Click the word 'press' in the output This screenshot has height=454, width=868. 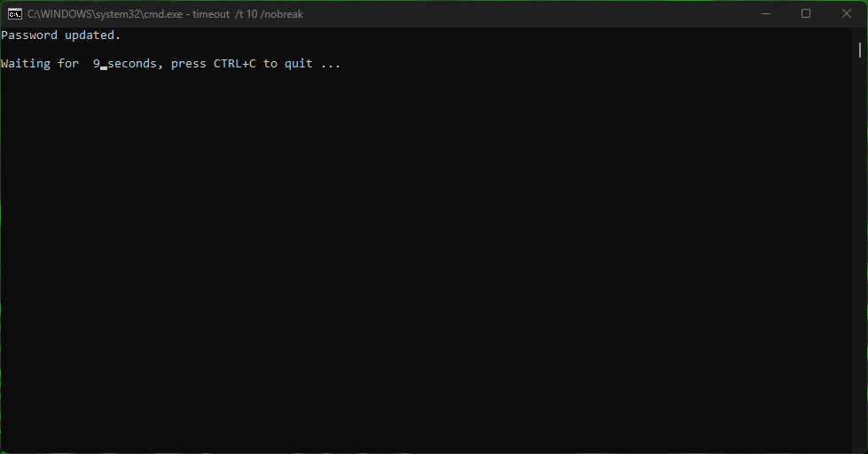pyautogui.click(x=188, y=64)
